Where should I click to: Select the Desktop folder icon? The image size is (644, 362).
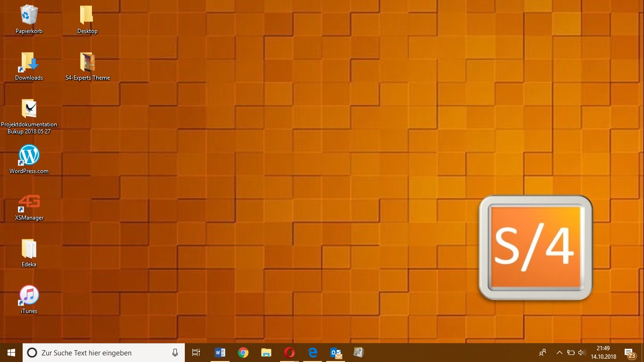(x=87, y=16)
